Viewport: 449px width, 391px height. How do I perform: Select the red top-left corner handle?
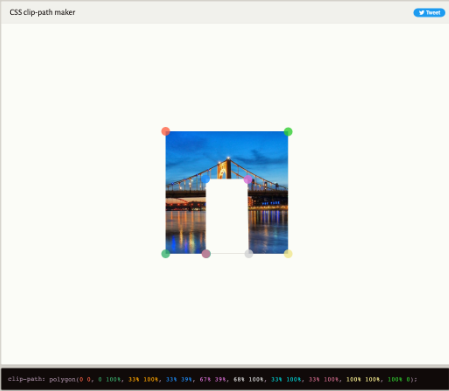(166, 131)
